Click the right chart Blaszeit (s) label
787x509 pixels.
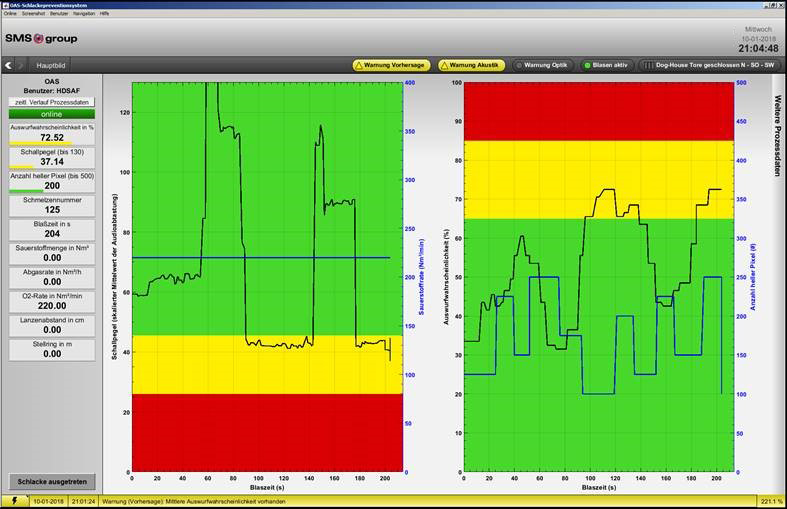[599, 487]
